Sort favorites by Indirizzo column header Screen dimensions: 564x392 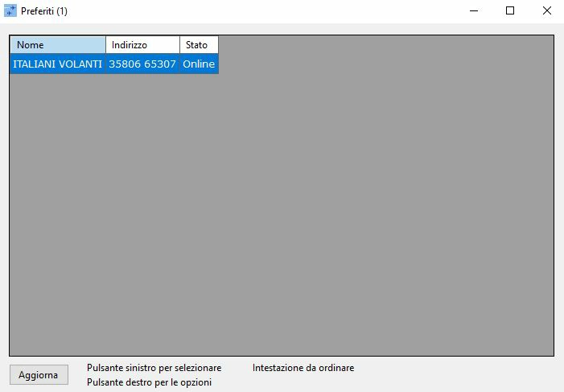click(x=142, y=45)
